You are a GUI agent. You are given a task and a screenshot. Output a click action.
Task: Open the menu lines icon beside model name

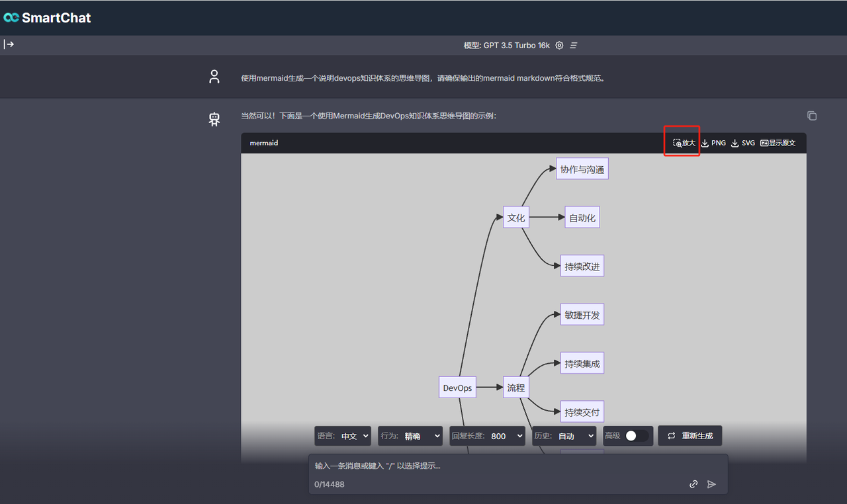(x=574, y=46)
